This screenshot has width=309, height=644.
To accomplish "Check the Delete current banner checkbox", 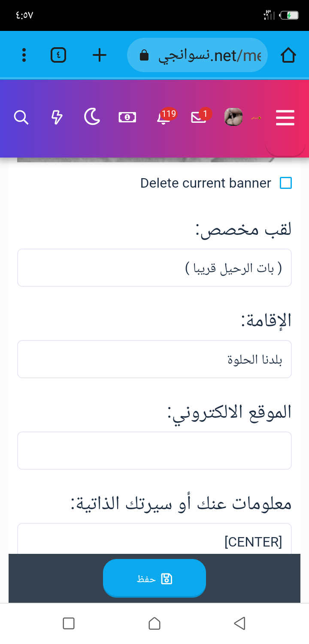I will pos(286,183).
